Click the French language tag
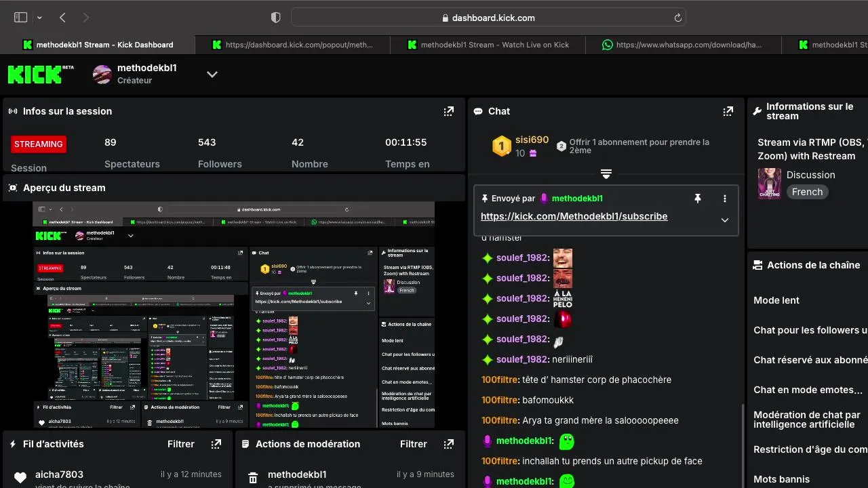This screenshot has width=868, height=488. pyautogui.click(x=807, y=192)
